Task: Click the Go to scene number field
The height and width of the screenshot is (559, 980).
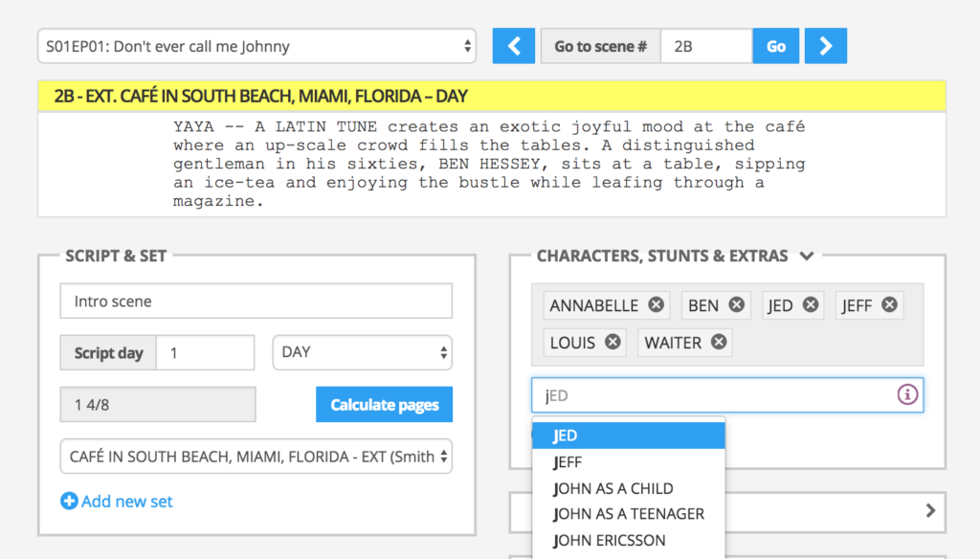Action: coord(705,45)
